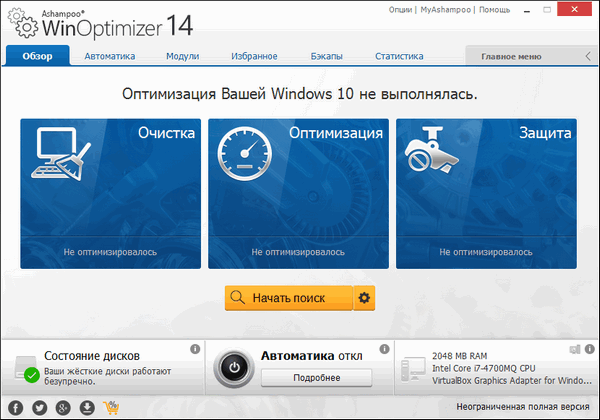Click the VirtualBox Graphics Adapter text
The width and height of the screenshot is (600, 420).
pos(512,380)
